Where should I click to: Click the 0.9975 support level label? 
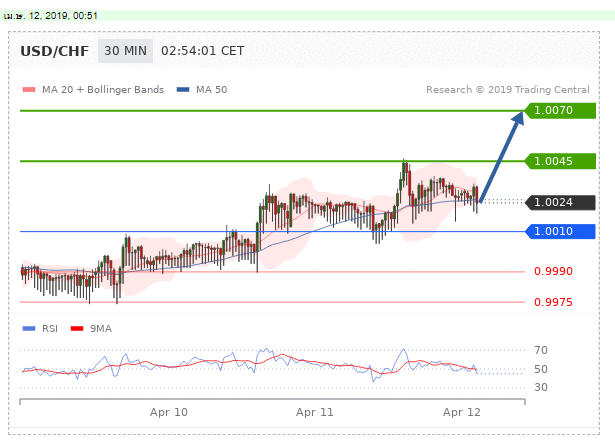point(553,302)
